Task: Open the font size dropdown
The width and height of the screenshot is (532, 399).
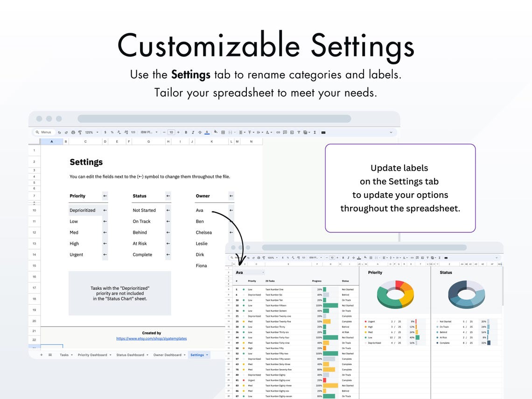Action: pyautogui.click(x=172, y=132)
